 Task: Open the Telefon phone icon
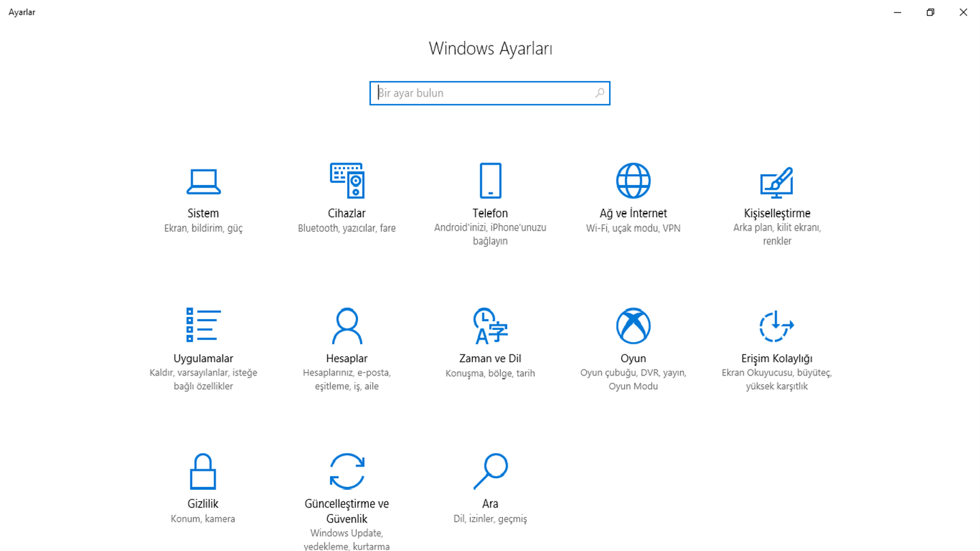pyautogui.click(x=490, y=180)
